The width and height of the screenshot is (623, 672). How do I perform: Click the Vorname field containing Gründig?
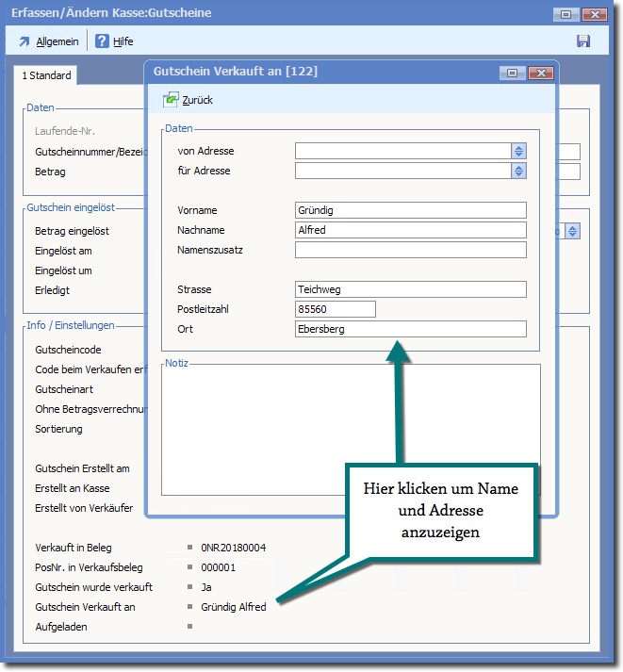tap(410, 210)
